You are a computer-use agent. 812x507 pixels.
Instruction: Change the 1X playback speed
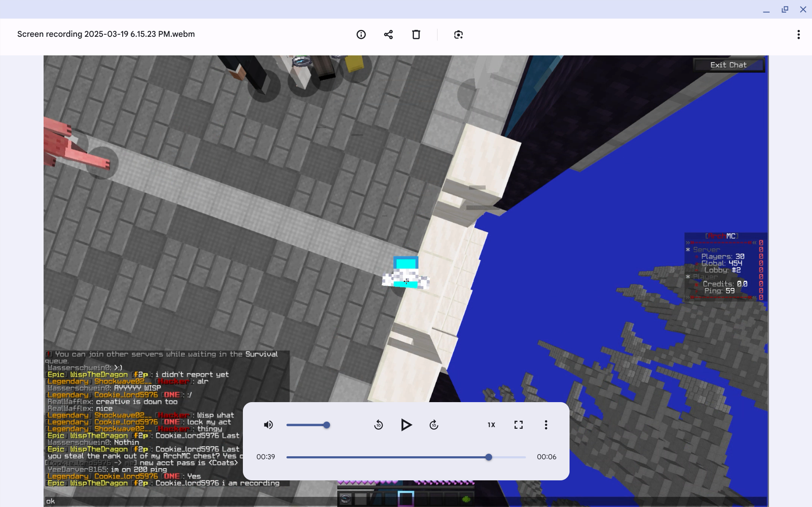pos(491,425)
